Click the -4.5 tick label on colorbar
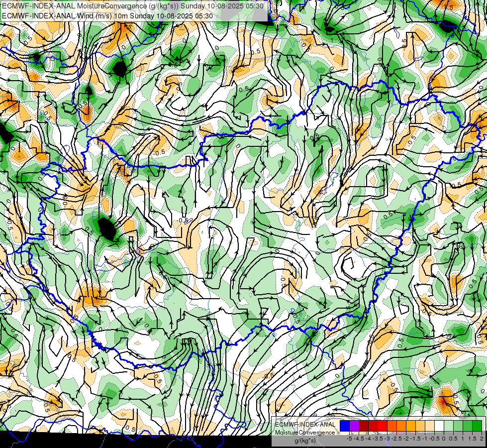This screenshot has height=448, width=487. pos(359,439)
